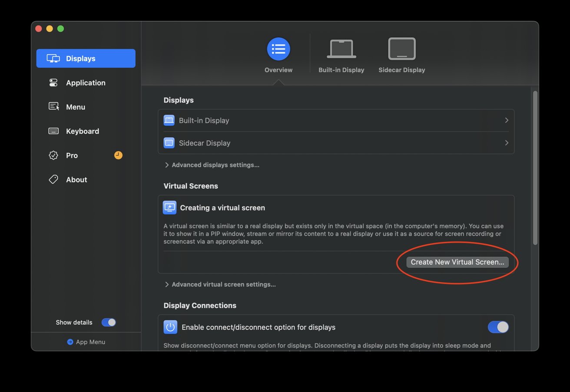Open the App Menu link

[x=86, y=342]
